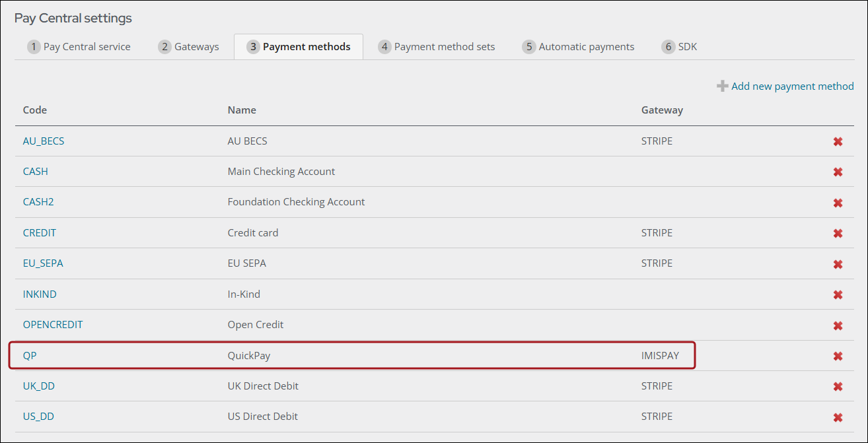Go to Payment method sets tab

click(x=436, y=47)
